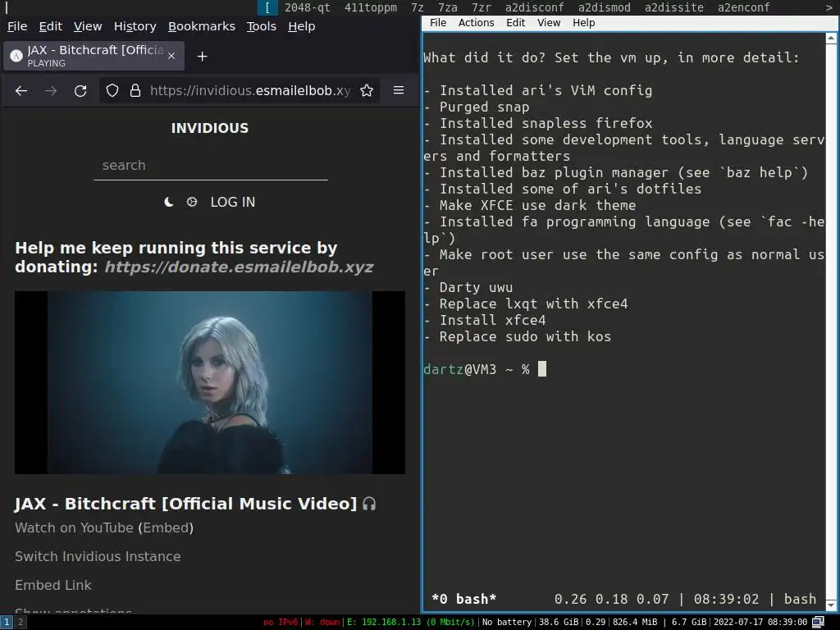Bookmark this page with the star icon

(x=367, y=90)
